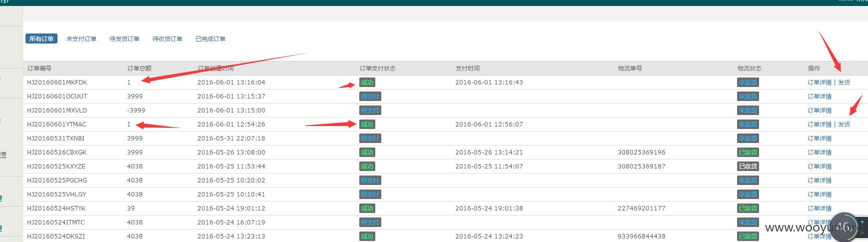The image size is (868, 242).
Task: Click 发货 for order HJ20160601MKFDK
Action: click(x=844, y=82)
